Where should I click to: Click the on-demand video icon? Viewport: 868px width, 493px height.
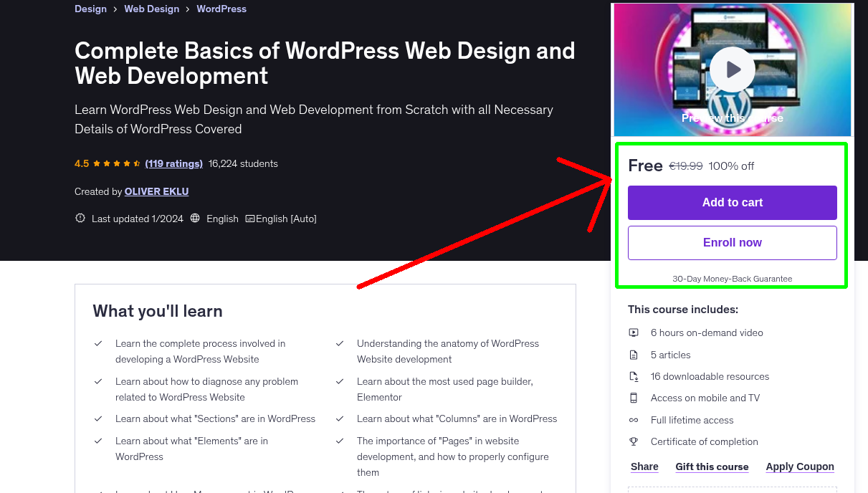click(x=634, y=332)
